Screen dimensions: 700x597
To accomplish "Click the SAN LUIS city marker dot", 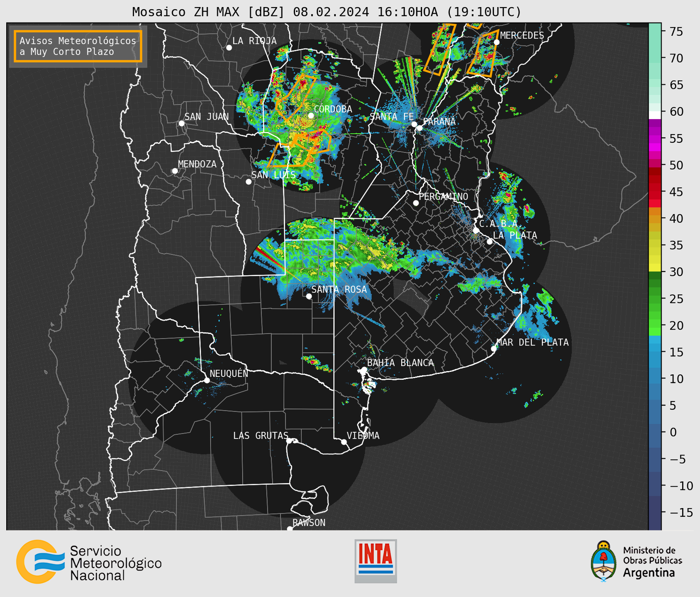I will point(249,182).
